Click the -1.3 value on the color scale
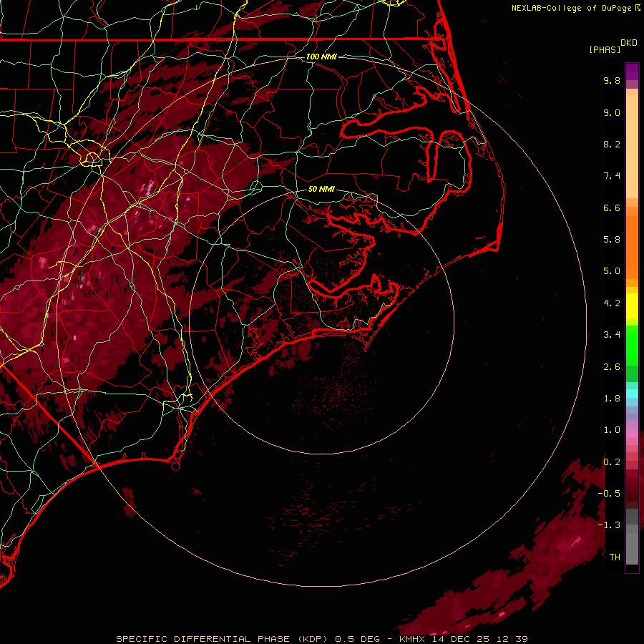The image size is (644, 644). (x=609, y=525)
